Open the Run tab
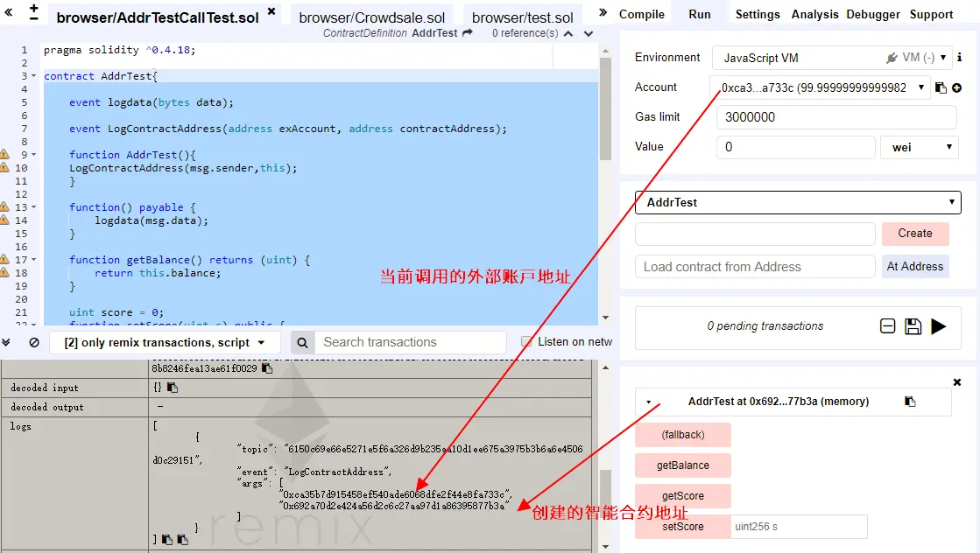The image size is (980, 553). [x=700, y=14]
